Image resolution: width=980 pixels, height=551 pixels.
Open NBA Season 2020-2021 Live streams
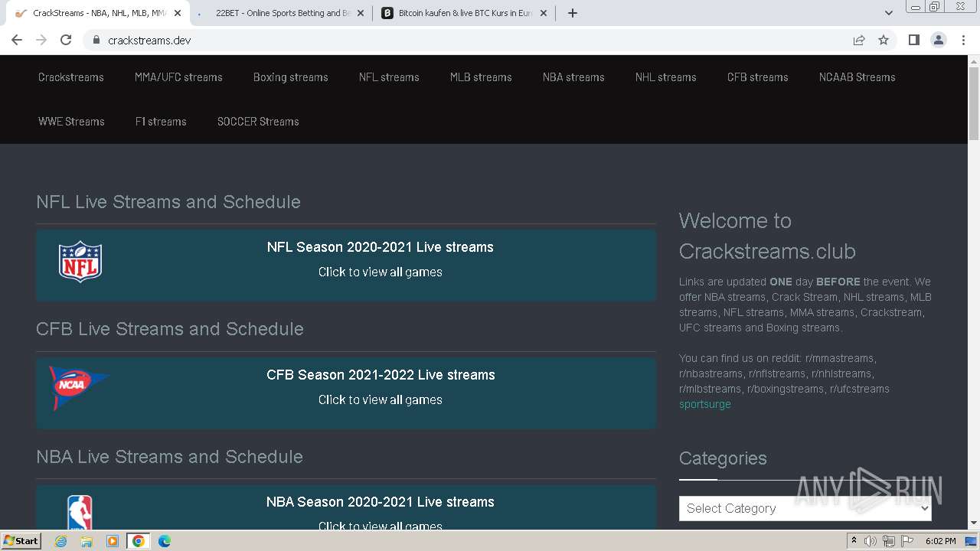[381, 502]
